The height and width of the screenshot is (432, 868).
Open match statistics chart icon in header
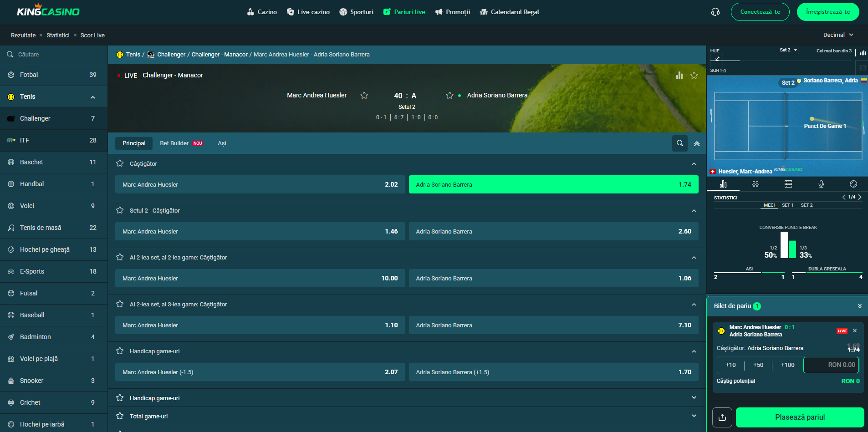point(679,75)
